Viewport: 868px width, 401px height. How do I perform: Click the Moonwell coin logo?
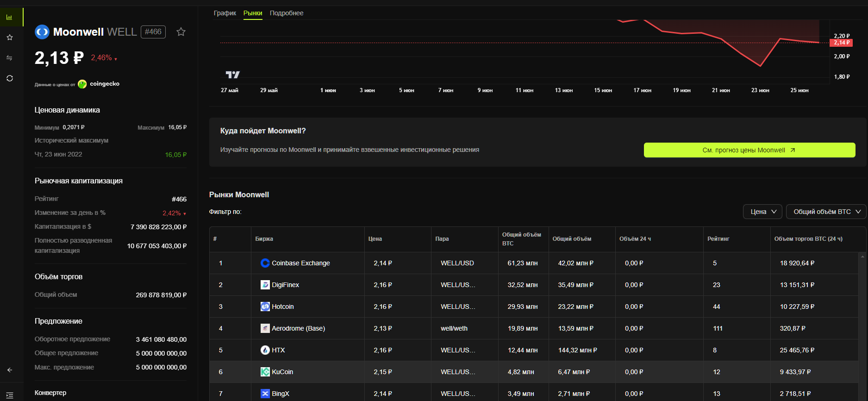click(42, 32)
